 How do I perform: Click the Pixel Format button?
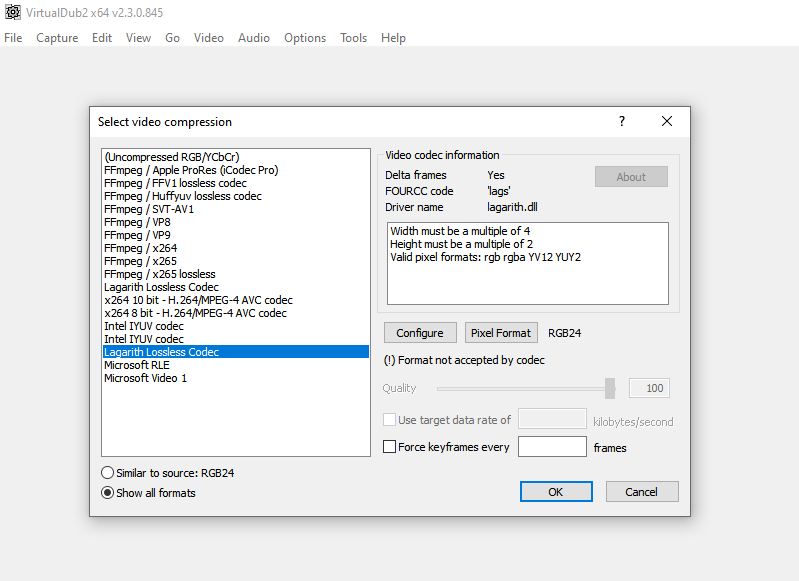501,333
